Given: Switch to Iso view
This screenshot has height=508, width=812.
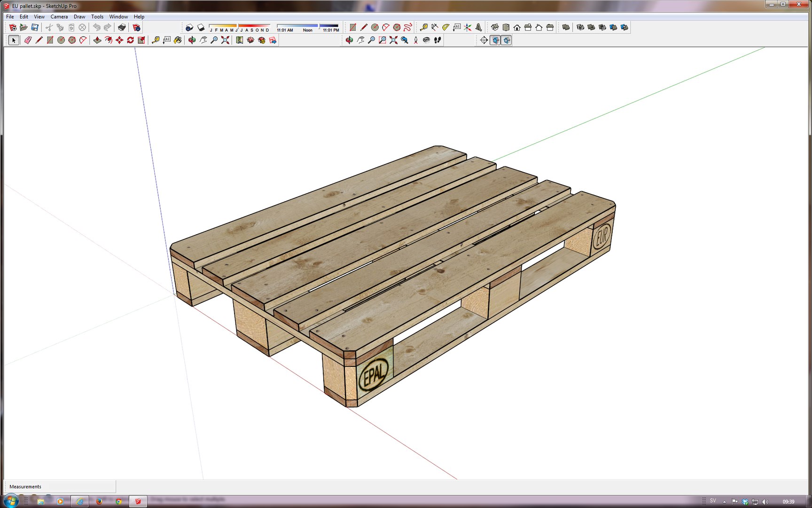Looking at the screenshot, I should (495, 27).
